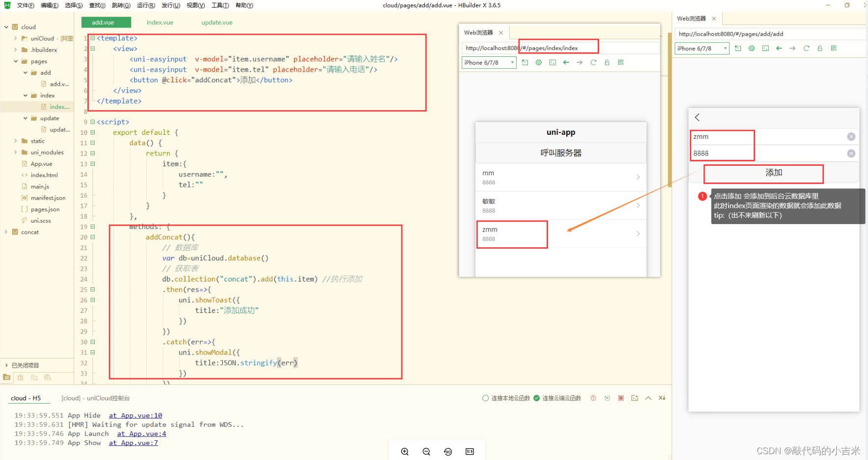Rotate image 90 degrees

[448, 452]
